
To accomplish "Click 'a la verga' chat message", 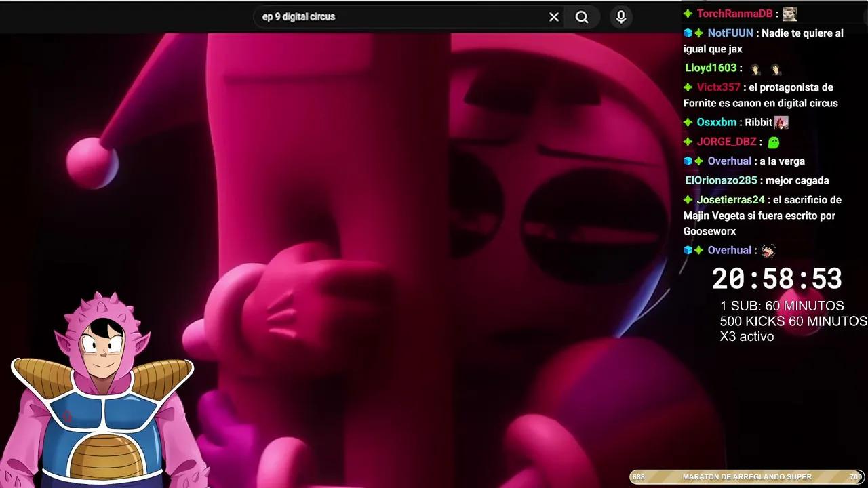I will coord(782,161).
